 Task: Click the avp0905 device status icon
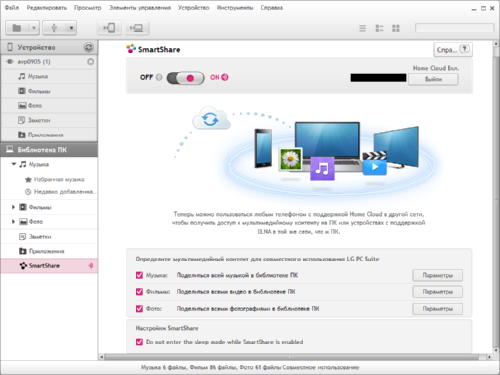point(90,62)
